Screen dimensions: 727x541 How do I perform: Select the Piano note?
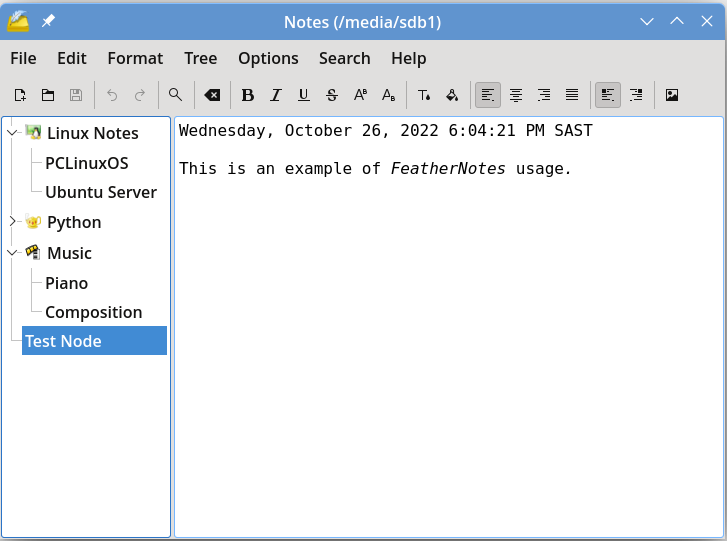(67, 283)
